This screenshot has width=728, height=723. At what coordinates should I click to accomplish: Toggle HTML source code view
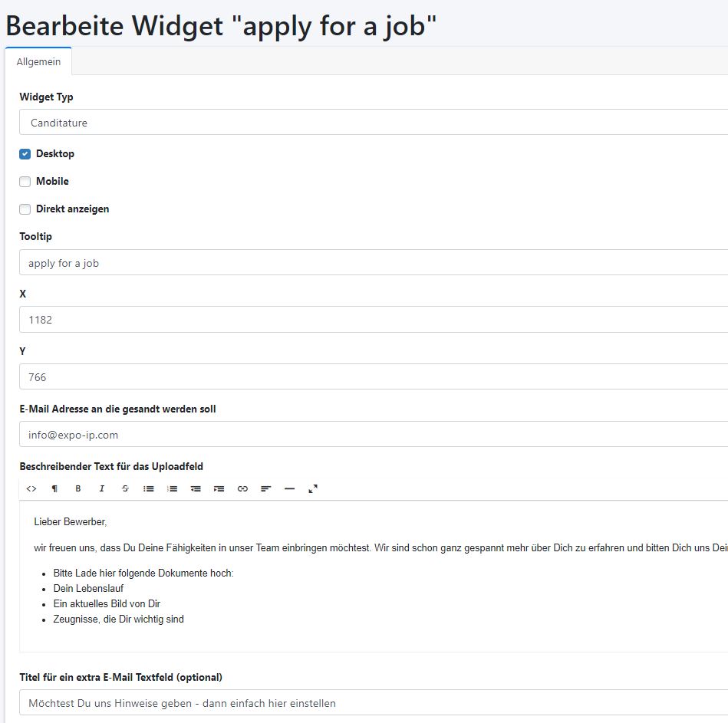coord(31,488)
